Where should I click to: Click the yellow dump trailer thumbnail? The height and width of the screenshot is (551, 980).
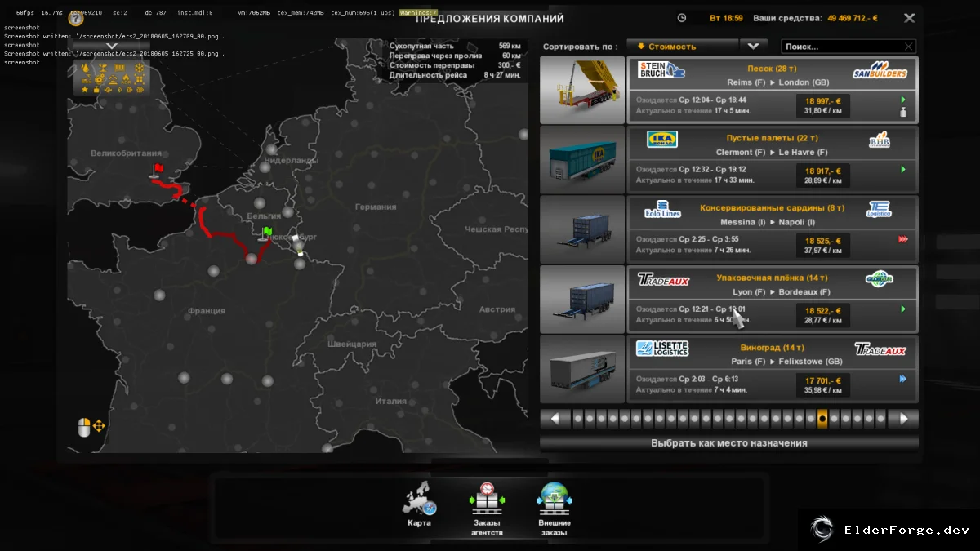582,90
